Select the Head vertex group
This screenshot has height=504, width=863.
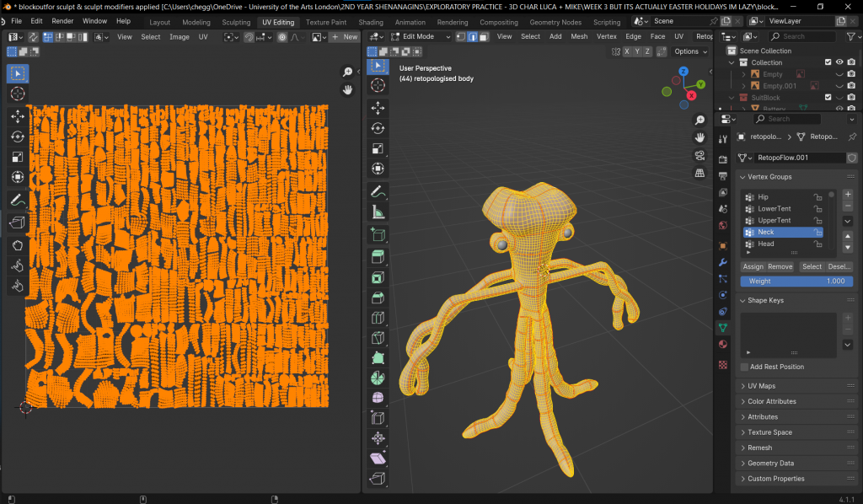(x=783, y=244)
